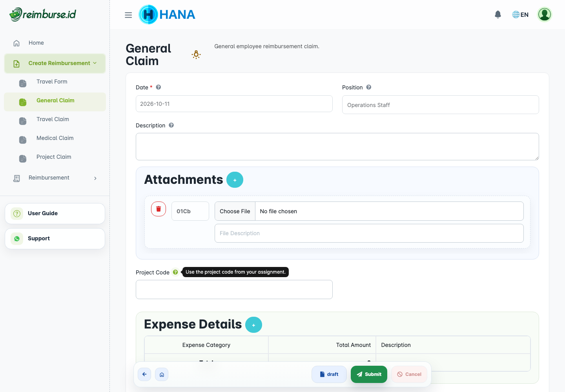Click the lightbulb tip icon beside General Claim
Image resolution: width=565 pixels, height=392 pixels.
click(x=196, y=54)
